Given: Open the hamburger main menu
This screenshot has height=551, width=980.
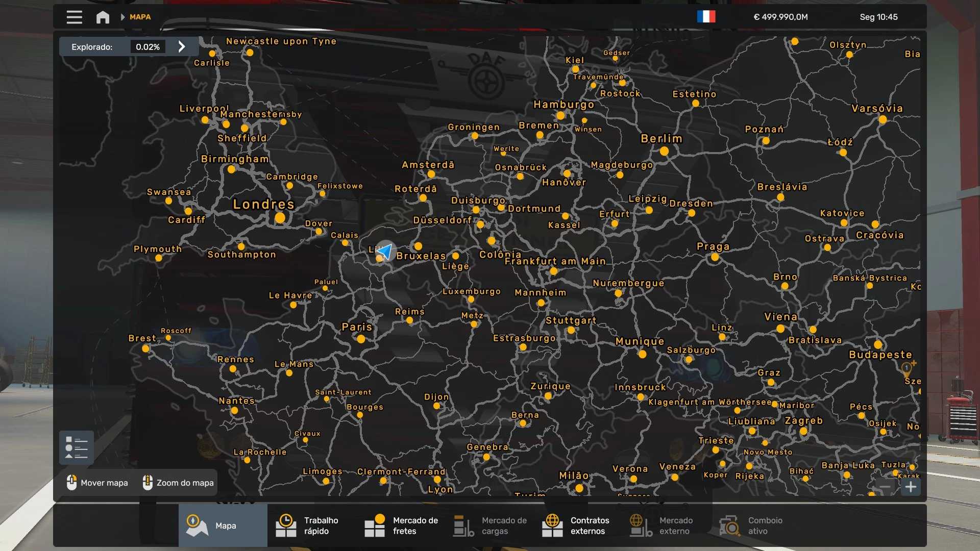Looking at the screenshot, I should [x=74, y=17].
